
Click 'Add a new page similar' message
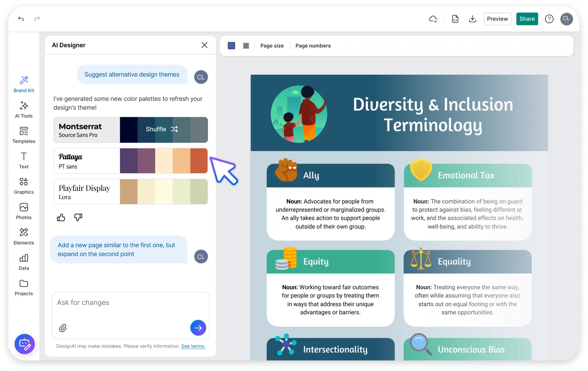pos(119,250)
